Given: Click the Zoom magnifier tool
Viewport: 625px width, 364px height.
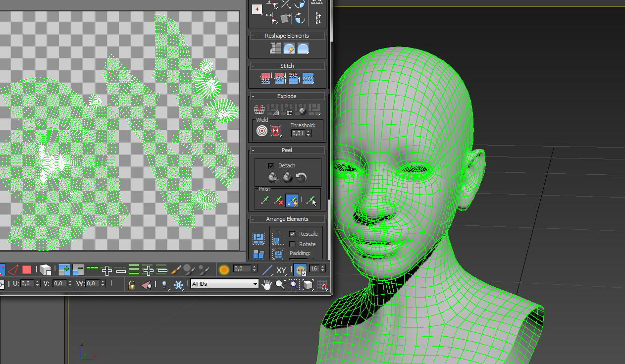Looking at the screenshot, I should pyautogui.click(x=281, y=285).
